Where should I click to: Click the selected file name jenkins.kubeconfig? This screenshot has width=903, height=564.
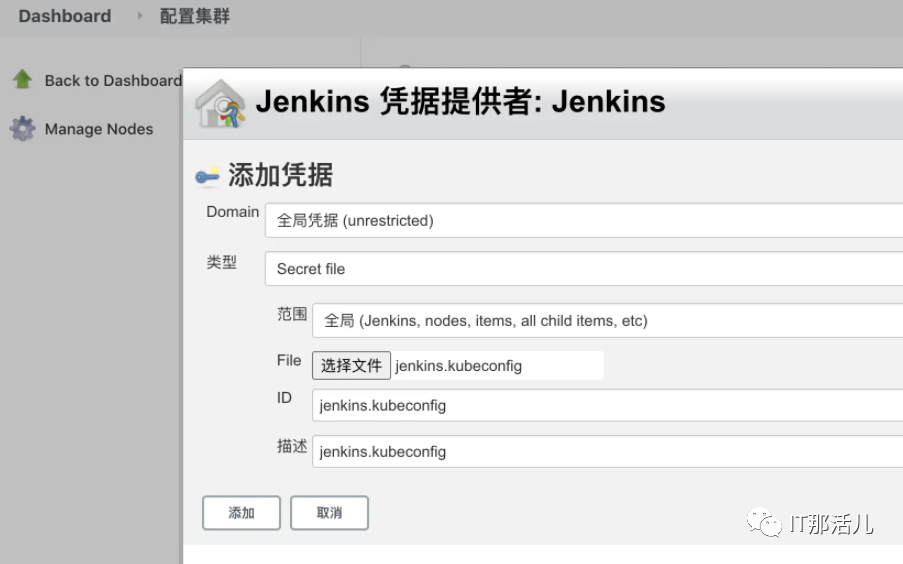(458, 366)
